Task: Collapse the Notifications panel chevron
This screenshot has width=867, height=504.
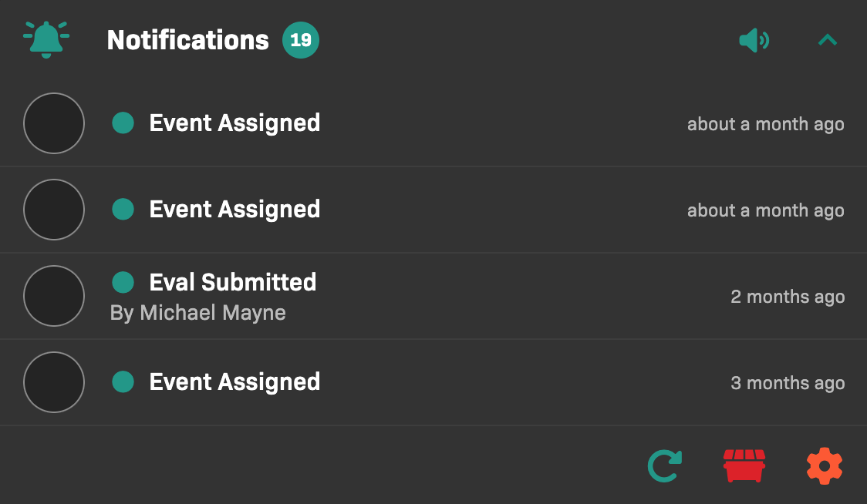Action: click(x=827, y=40)
